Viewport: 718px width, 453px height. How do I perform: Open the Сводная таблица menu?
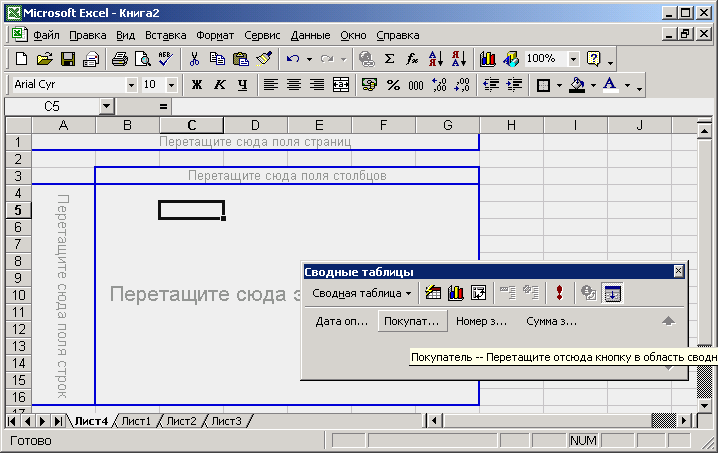click(x=361, y=293)
